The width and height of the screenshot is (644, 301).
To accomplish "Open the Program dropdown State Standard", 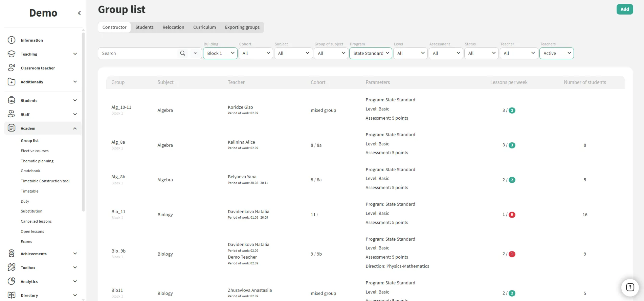I will point(371,53).
